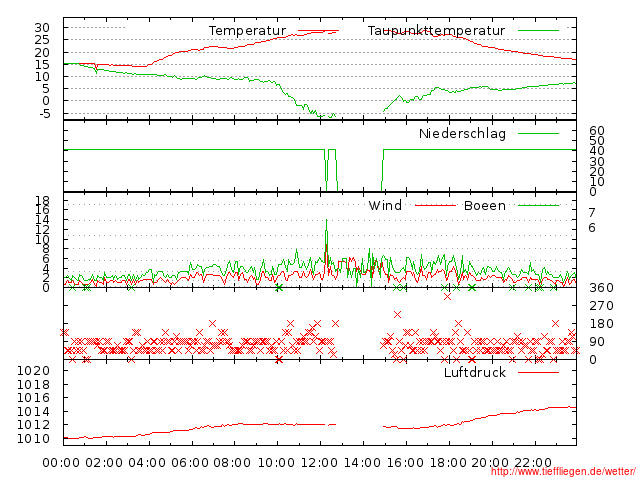Image resolution: width=640 pixels, height=480 pixels.
Task: Click the green Niederschlag legend line sample
Action: [538, 133]
